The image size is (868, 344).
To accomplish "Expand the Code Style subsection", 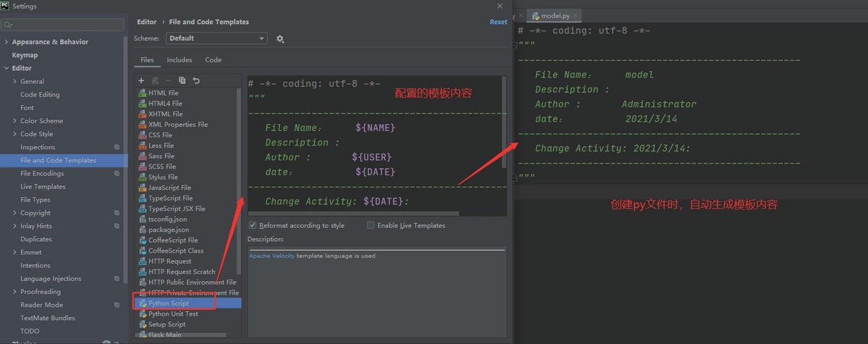I will pos(14,134).
